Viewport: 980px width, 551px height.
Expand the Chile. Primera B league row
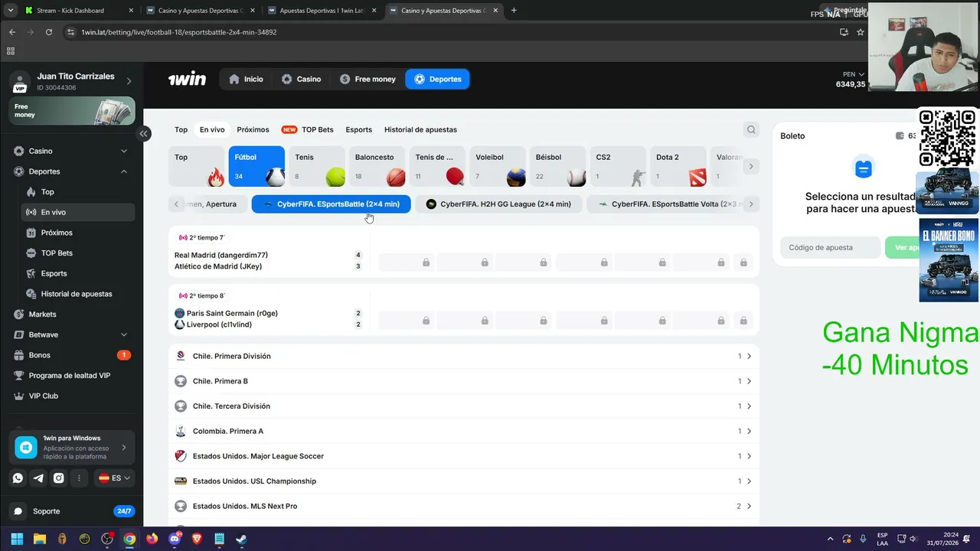coord(463,381)
